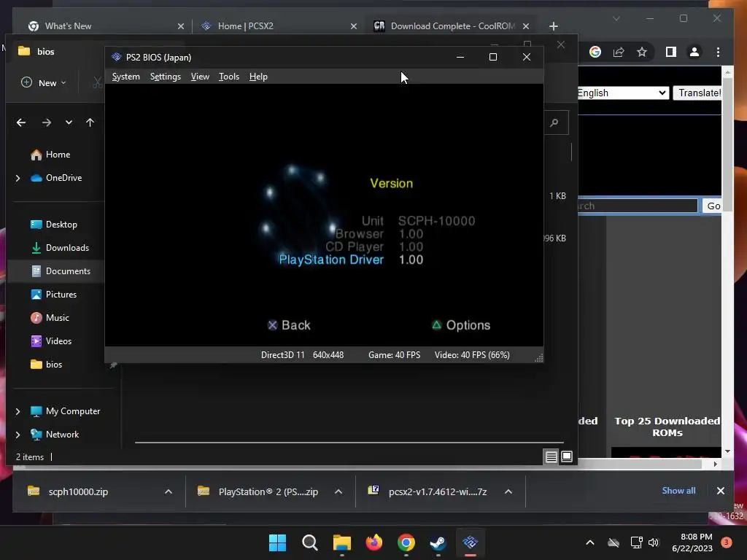The height and width of the screenshot is (560, 747).
Task: Open a new Chrome tab with plus icon
Action: pos(553,26)
